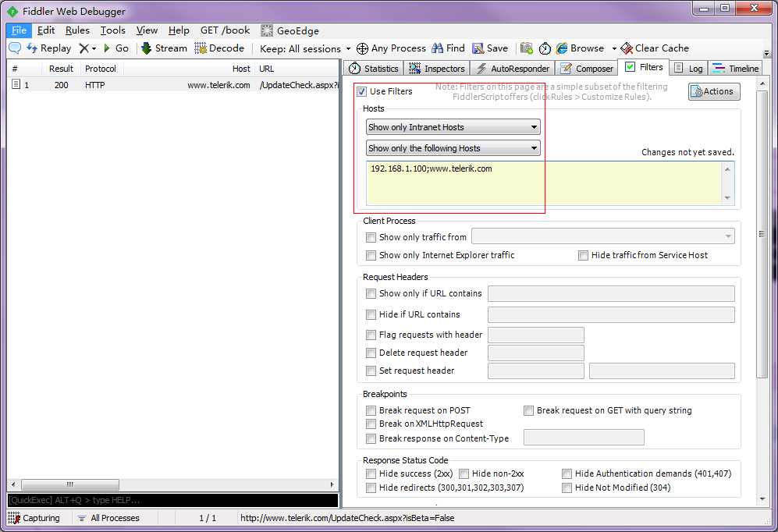Click the Clear Cache toolbar button
778x532 pixels.
click(655, 48)
